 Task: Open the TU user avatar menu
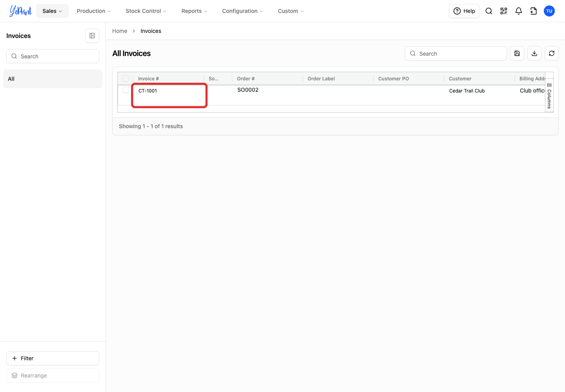coord(549,11)
